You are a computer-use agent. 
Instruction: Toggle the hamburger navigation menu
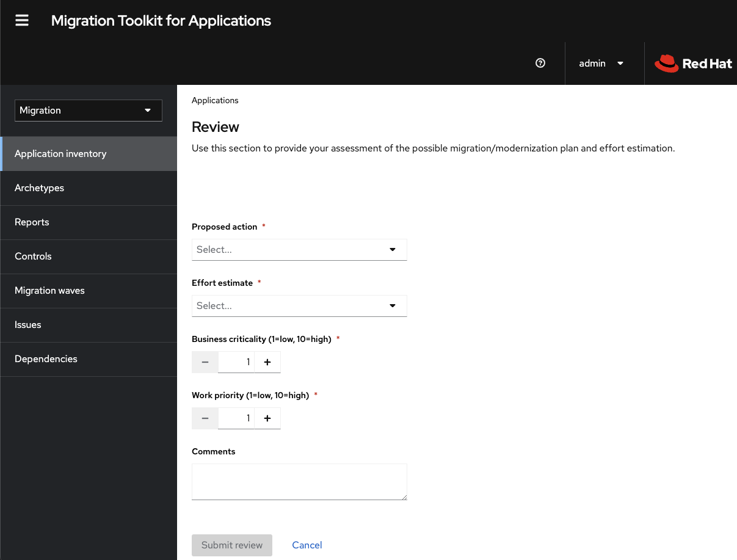tap(22, 21)
